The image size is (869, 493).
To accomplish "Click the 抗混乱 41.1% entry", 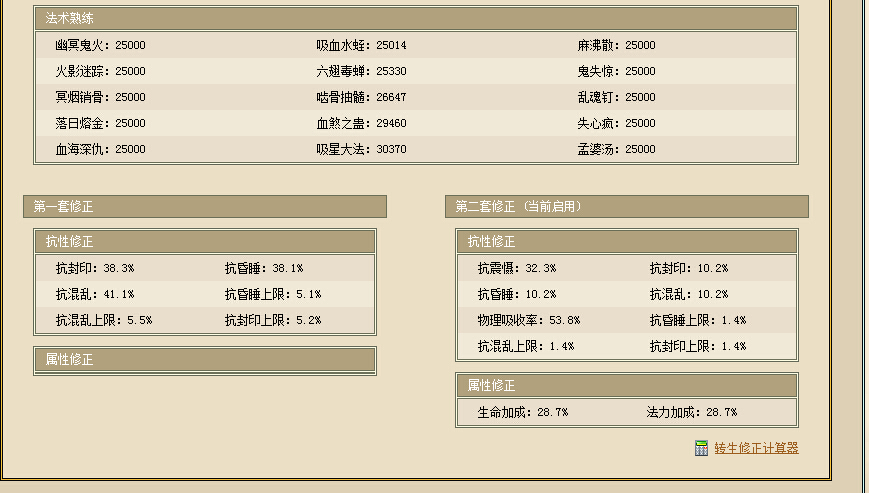I will tap(95, 294).
